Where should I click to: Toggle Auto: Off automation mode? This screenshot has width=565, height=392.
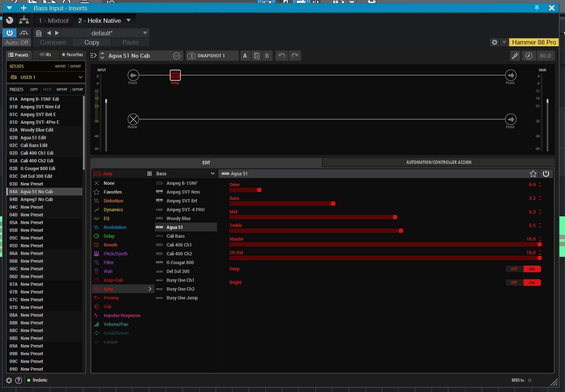coord(17,43)
